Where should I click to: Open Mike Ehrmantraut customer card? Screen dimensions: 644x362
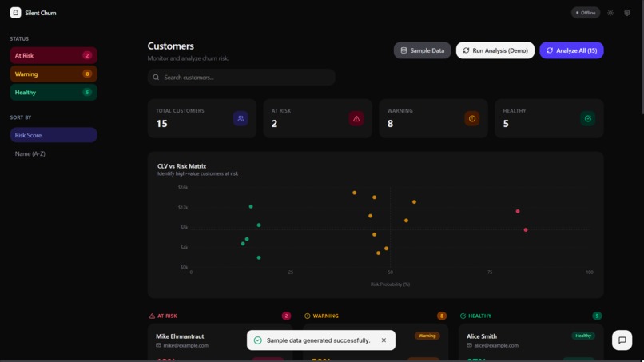(x=221, y=343)
